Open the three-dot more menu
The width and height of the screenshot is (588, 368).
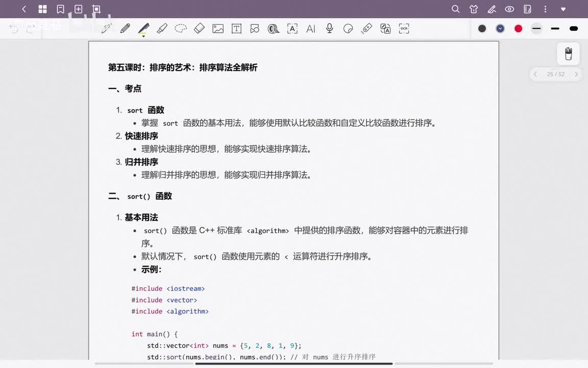coord(545,9)
